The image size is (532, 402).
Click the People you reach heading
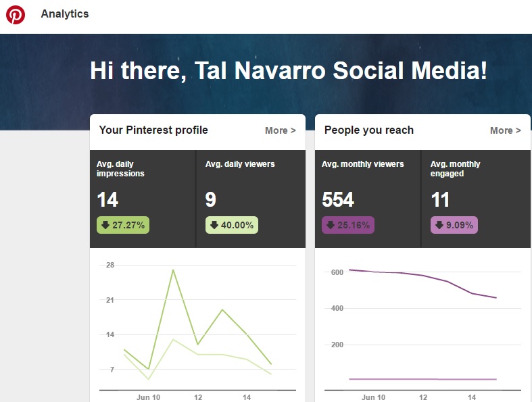(369, 130)
